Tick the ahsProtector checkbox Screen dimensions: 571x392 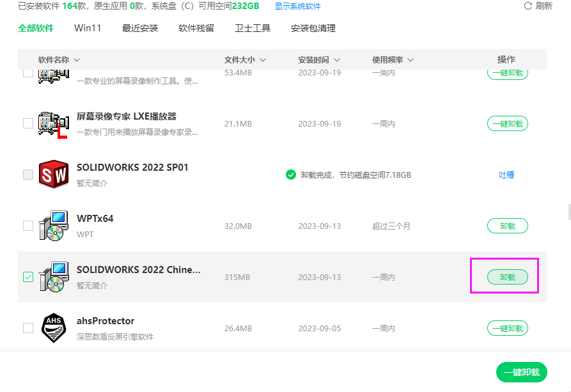(x=28, y=328)
